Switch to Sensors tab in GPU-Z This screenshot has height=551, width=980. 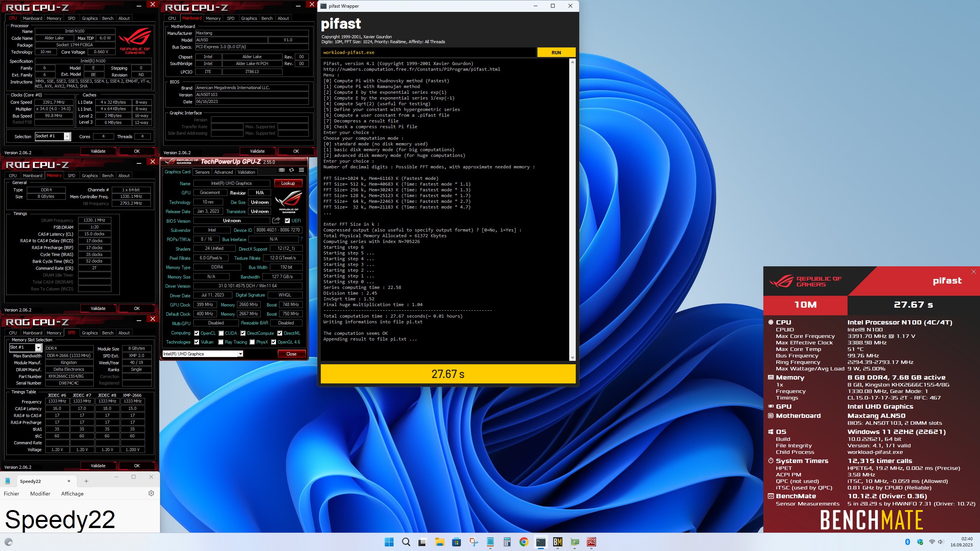point(202,172)
